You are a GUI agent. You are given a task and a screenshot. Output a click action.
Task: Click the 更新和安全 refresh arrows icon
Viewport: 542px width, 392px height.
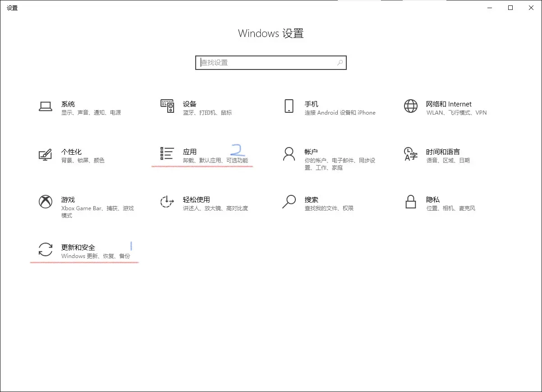[x=46, y=249]
